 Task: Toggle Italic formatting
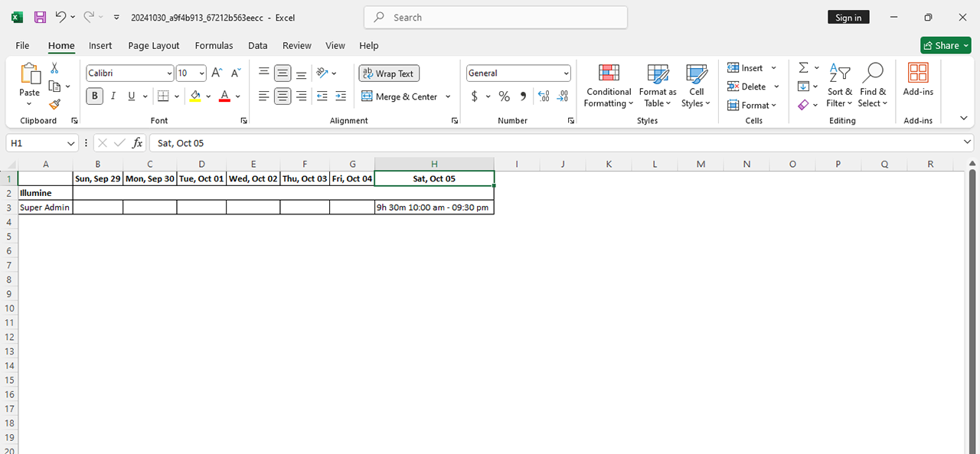pos(113,96)
